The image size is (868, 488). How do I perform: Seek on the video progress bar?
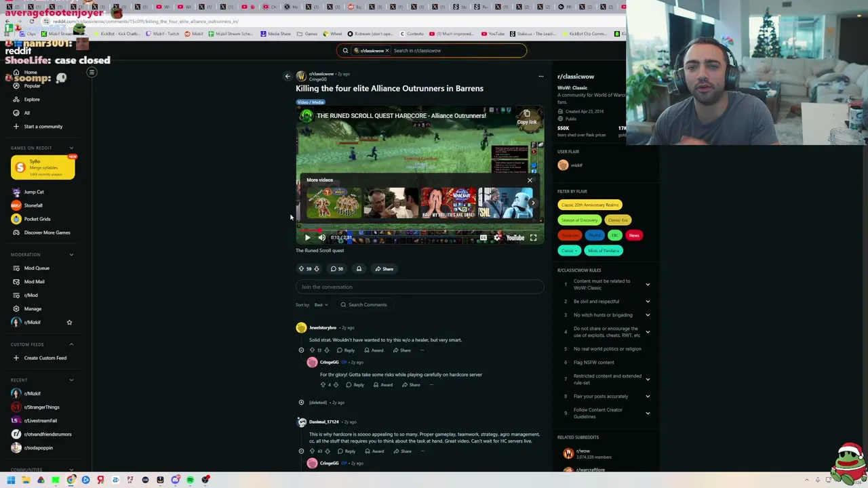pos(419,230)
